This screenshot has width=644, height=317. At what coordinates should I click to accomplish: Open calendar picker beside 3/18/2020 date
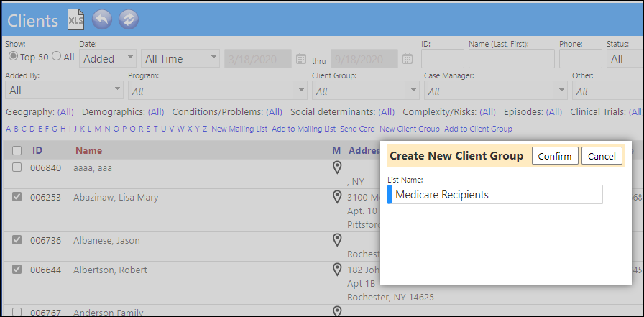pos(301,59)
